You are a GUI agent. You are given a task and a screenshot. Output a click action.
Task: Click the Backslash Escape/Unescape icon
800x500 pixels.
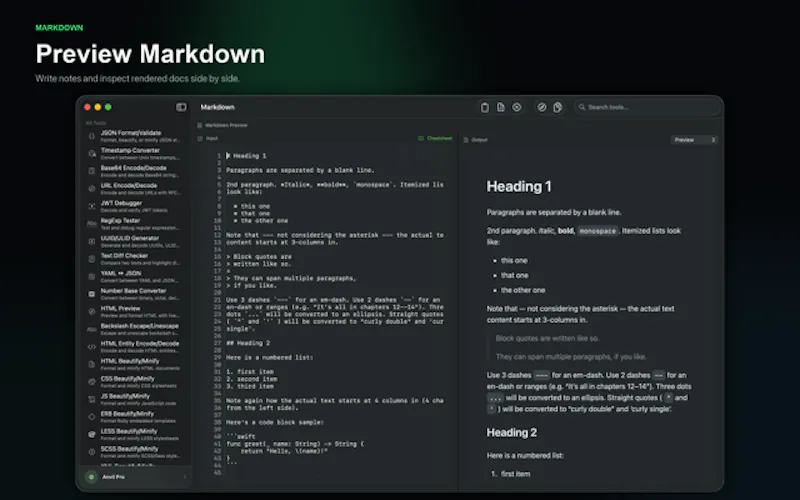coord(92,330)
